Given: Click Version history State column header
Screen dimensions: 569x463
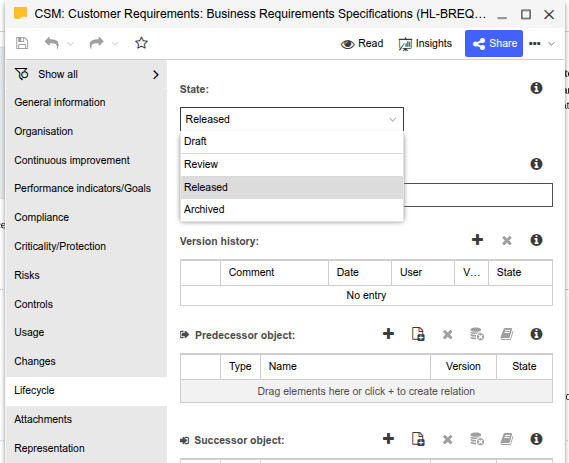Looking at the screenshot, I should (x=520, y=273).
